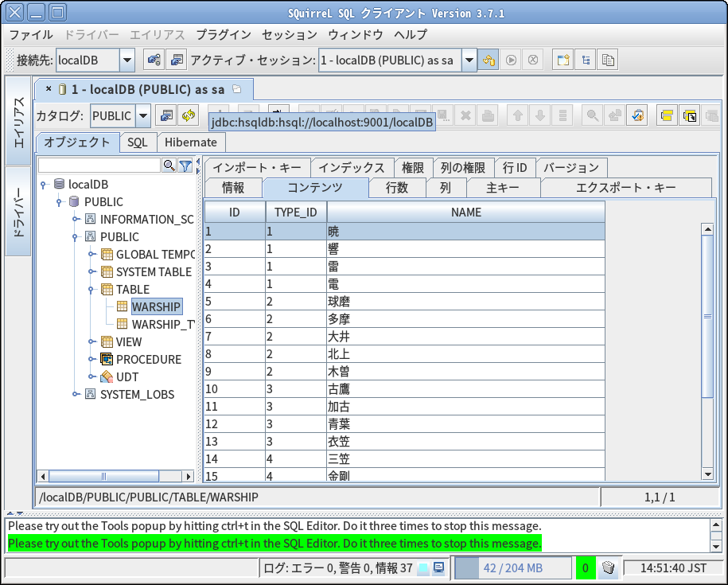The image size is (728, 585).
Task: Switch to the Hibernate tab
Action: (x=191, y=142)
